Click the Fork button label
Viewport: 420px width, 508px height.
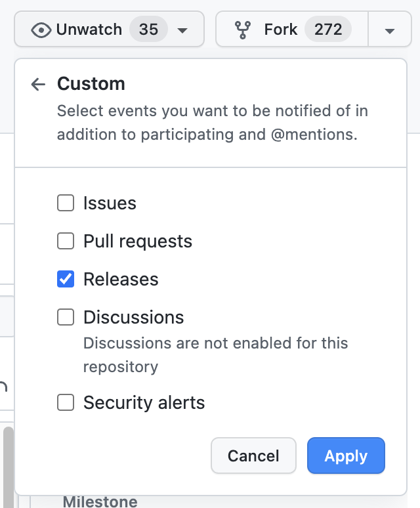pos(281,30)
